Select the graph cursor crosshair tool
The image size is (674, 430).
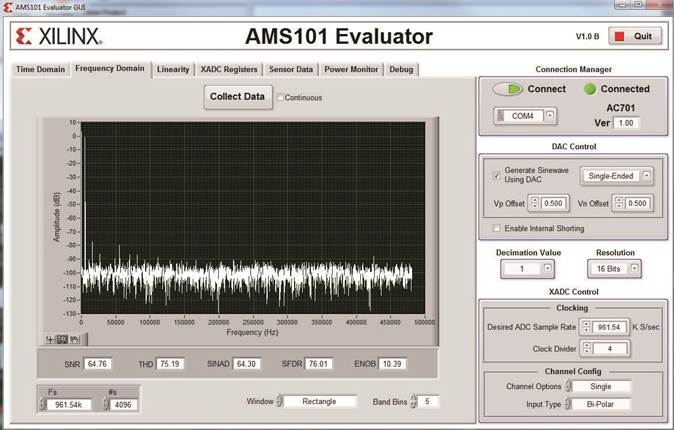(x=50, y=340)
